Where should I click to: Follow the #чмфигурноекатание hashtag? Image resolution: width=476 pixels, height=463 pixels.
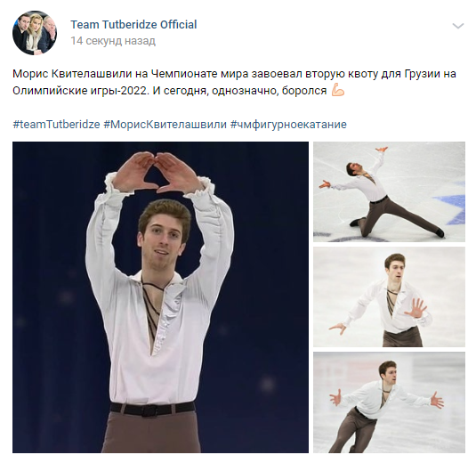click(288, 125)
